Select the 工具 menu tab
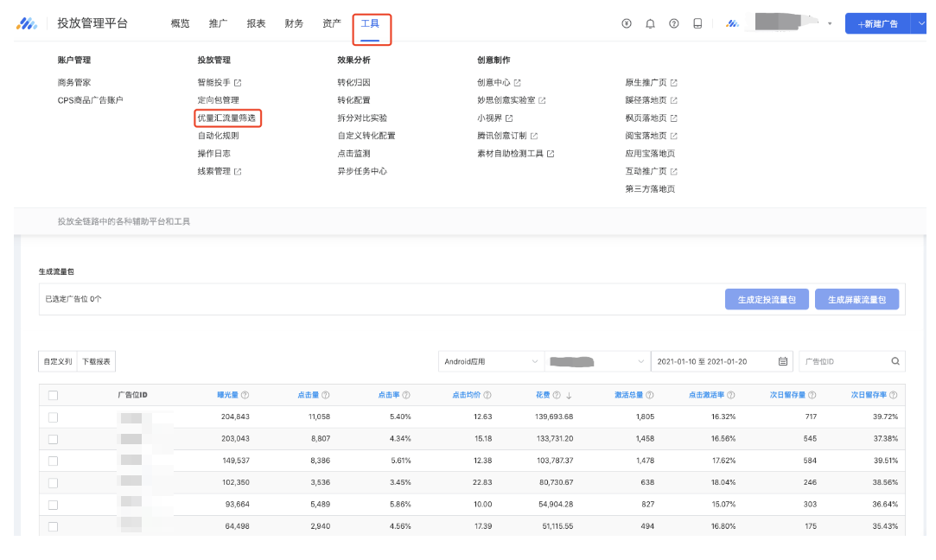The height and width of the screenshot is (560, 936). (x=370, y=23)
